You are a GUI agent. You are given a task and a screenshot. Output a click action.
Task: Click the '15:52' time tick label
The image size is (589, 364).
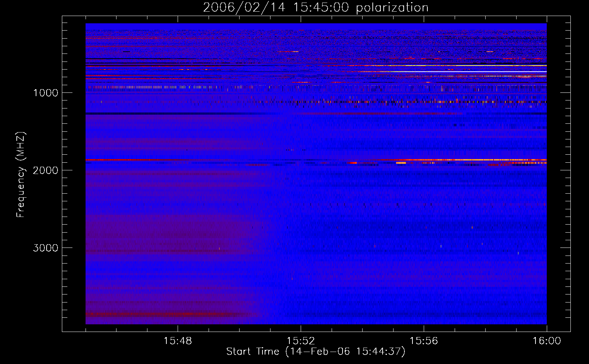click(x=301, y=341)
